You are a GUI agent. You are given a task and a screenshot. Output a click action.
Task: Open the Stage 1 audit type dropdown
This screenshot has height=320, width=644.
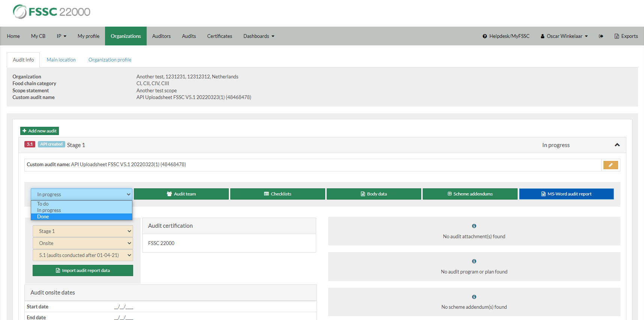(x=83, y=231)
